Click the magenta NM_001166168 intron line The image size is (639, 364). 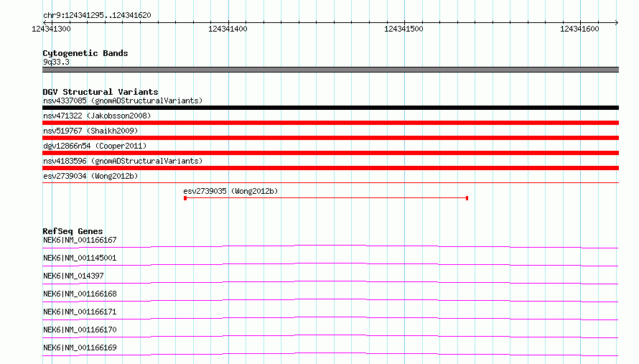point(330,299)
